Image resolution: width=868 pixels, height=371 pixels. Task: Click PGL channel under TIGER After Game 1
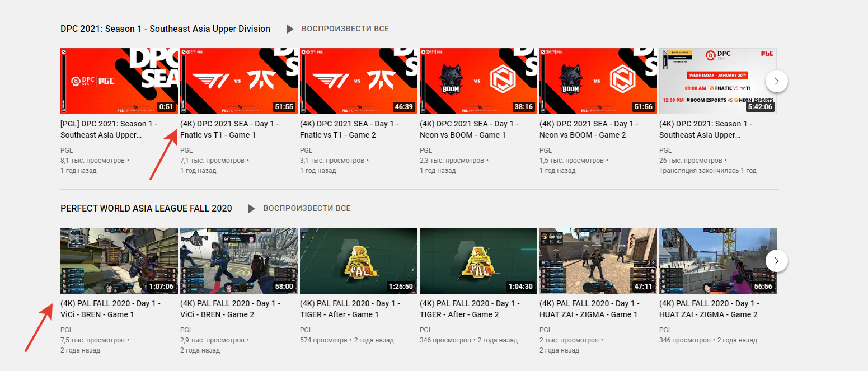coord(306,330)
